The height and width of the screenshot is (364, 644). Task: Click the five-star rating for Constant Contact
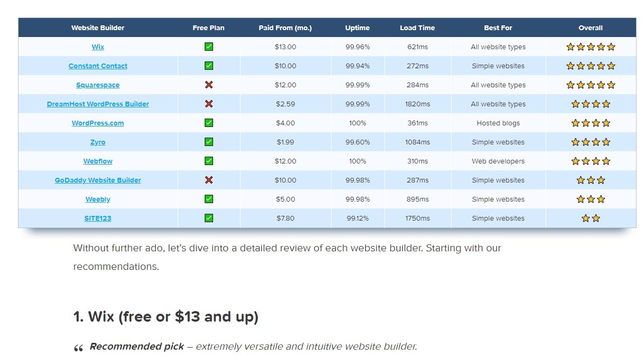click(591, 66)
